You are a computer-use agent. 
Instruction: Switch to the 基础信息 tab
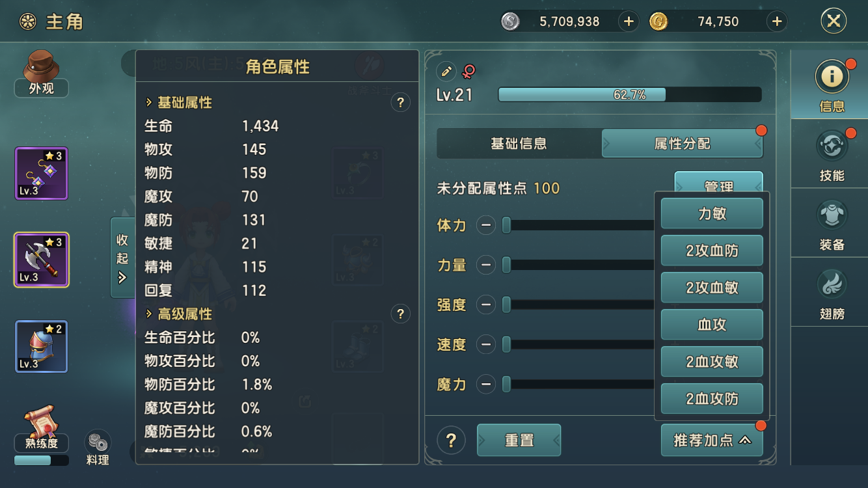point(519,144)
